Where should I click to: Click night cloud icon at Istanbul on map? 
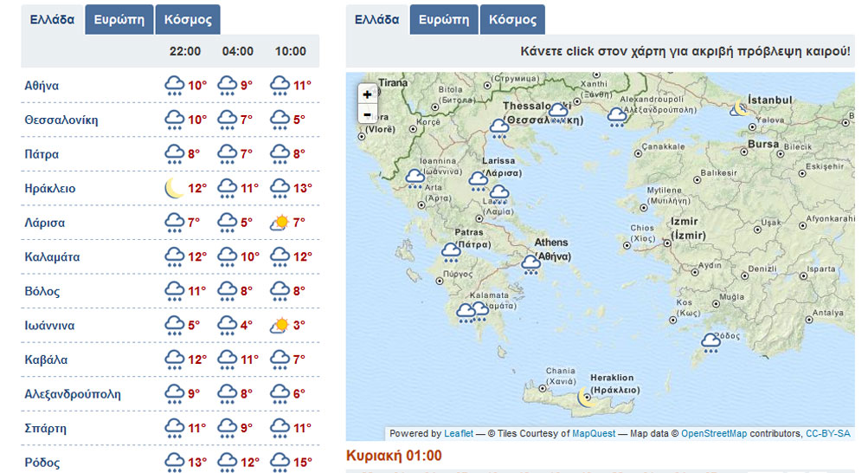[x=739, y=109]
